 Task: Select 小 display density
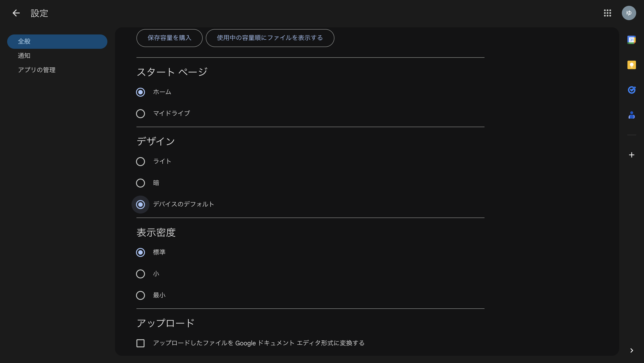click(x=140, y=274)
